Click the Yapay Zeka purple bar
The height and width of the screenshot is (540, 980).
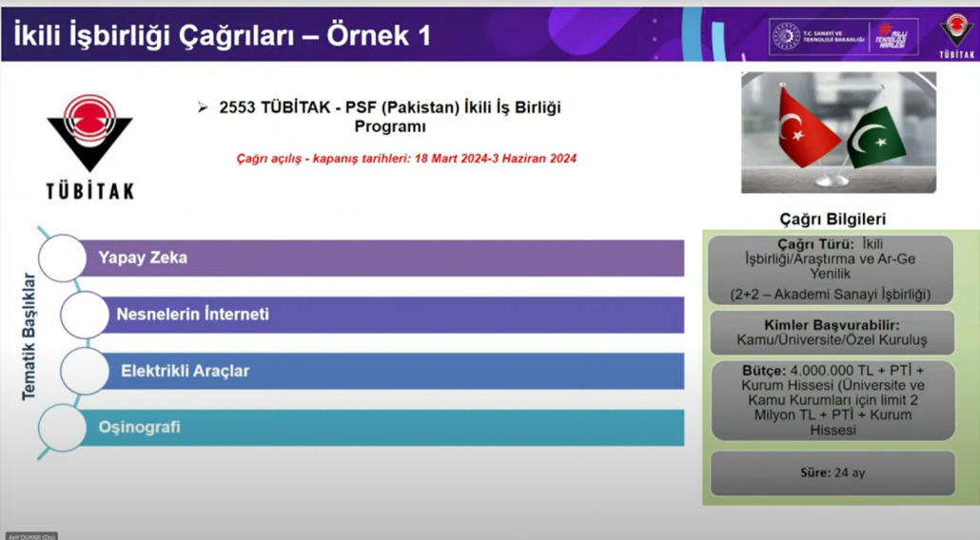tap(381, 258)
